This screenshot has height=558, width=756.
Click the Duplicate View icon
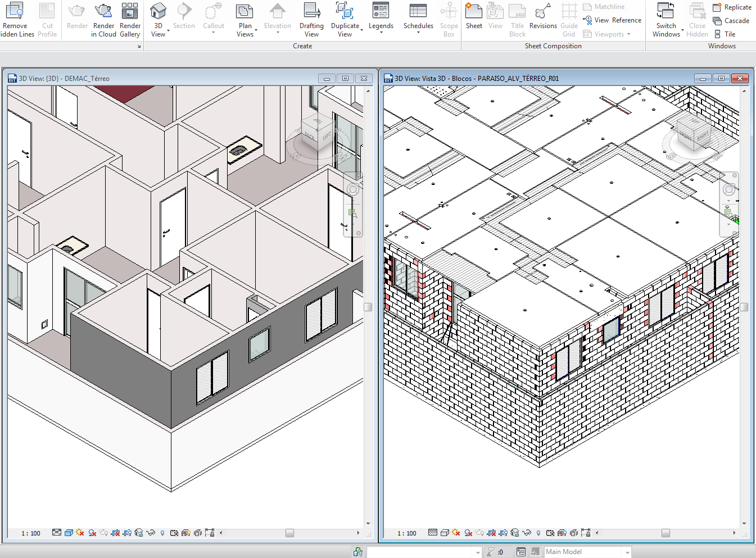(345, 11)
